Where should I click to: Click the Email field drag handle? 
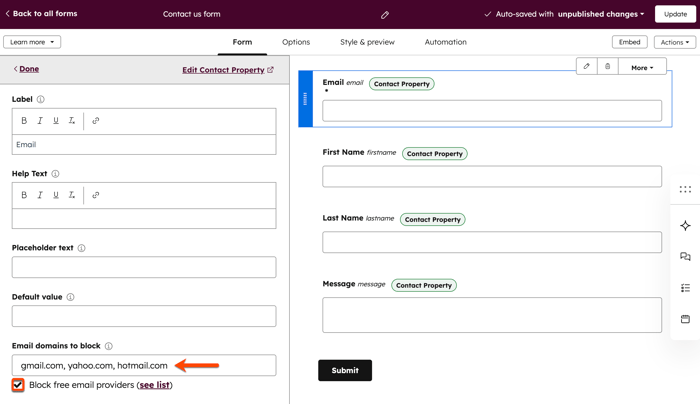[306, 99]
